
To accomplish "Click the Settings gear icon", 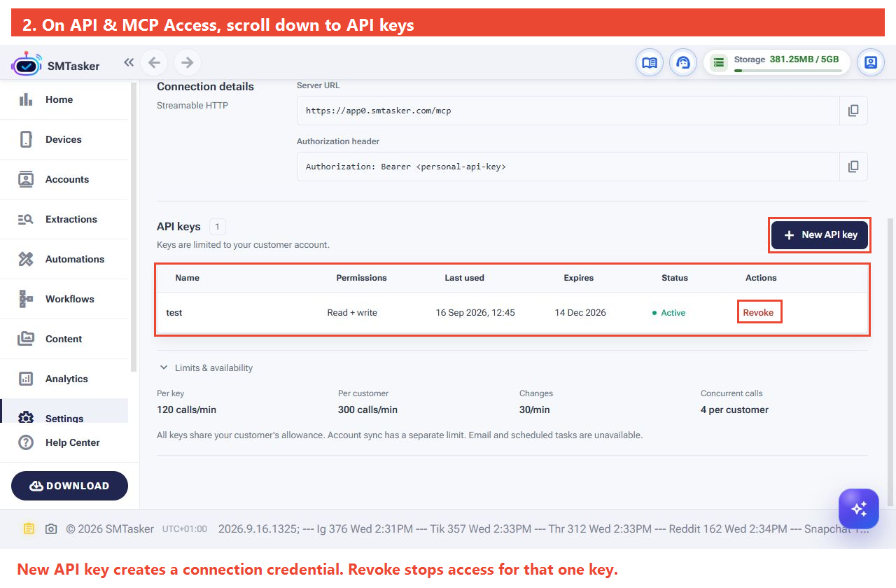I will (26, 418).
